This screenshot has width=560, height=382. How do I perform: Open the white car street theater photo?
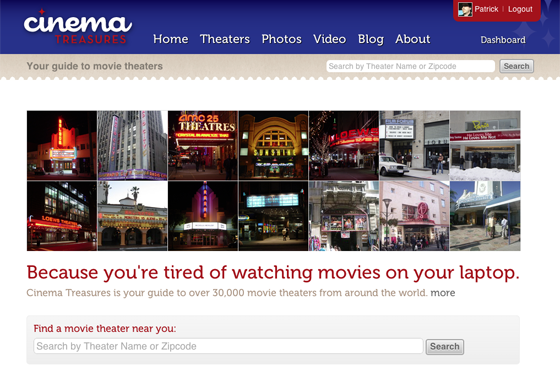[x=414, y=145]
